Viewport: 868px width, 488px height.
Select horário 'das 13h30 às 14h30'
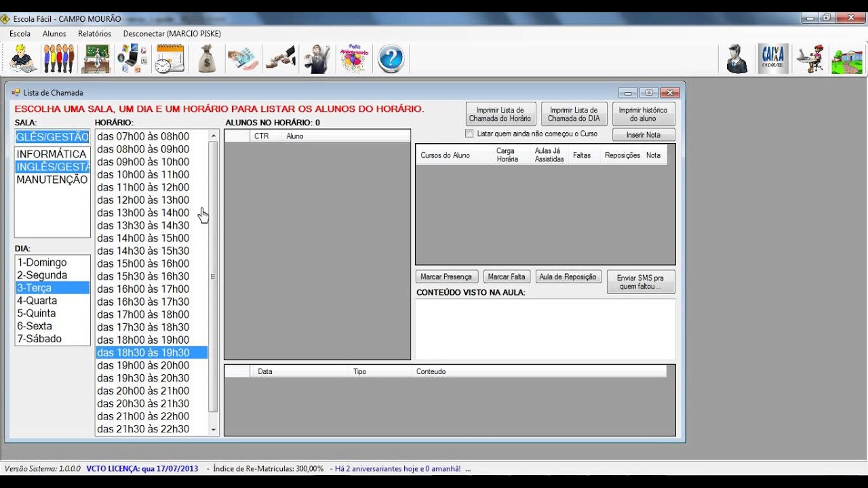tap(151, 225)
